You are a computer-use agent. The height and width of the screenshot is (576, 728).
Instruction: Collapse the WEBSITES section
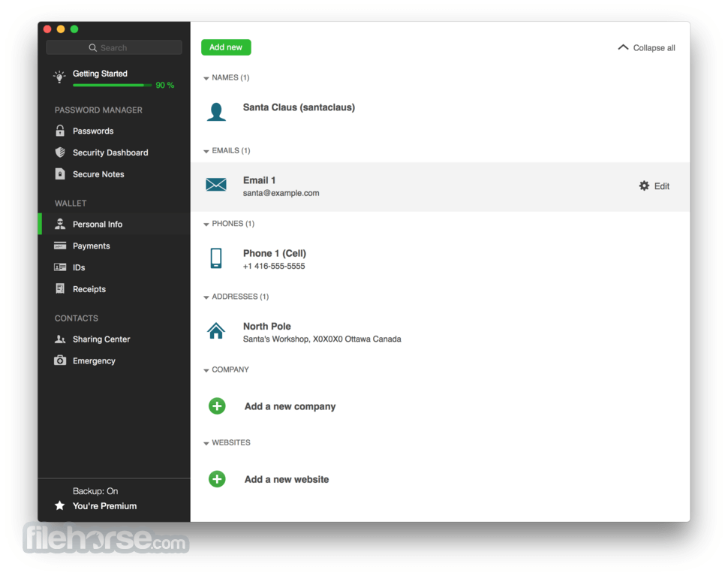point(206,442)
